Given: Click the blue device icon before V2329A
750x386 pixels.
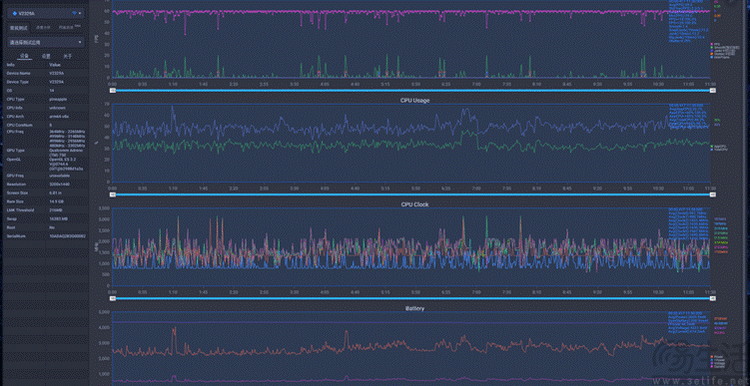Looking at the screenshot, I should tap(15, 13).
